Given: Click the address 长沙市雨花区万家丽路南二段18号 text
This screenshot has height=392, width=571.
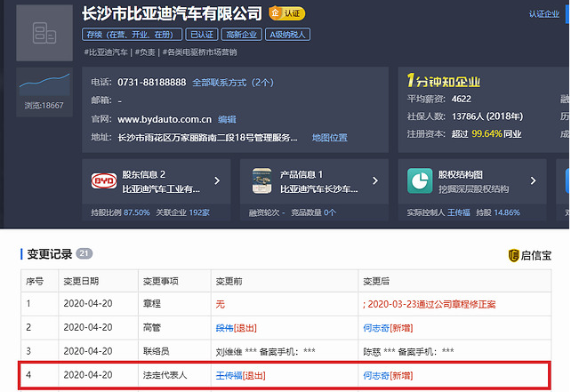Looking at the screenshot, I should pos(207,138).
